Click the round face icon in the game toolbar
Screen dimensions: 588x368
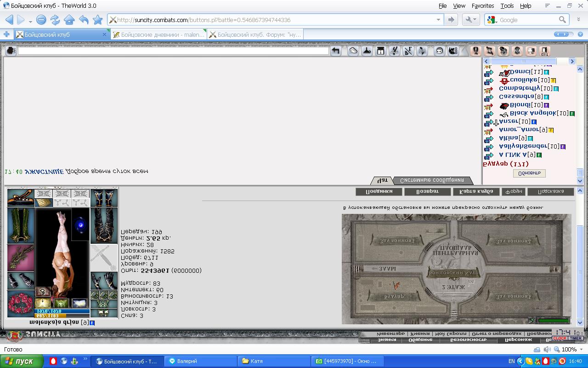click(x=439, y=51)
